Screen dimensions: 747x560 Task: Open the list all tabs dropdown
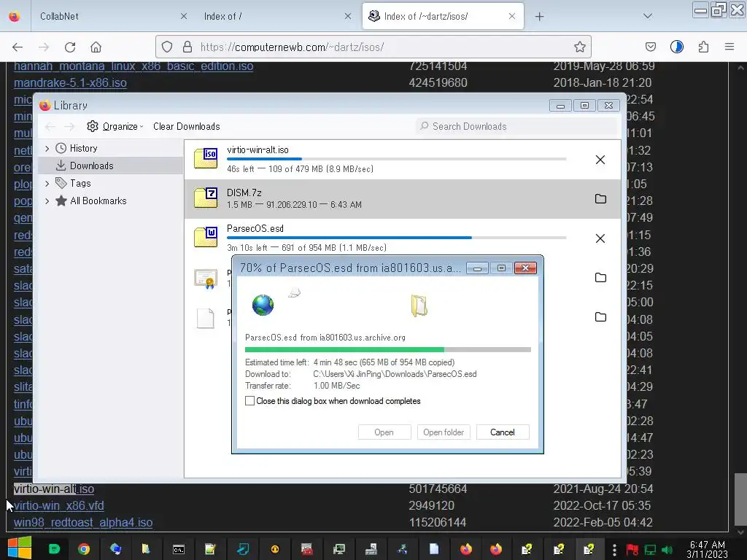click(648, 16)
